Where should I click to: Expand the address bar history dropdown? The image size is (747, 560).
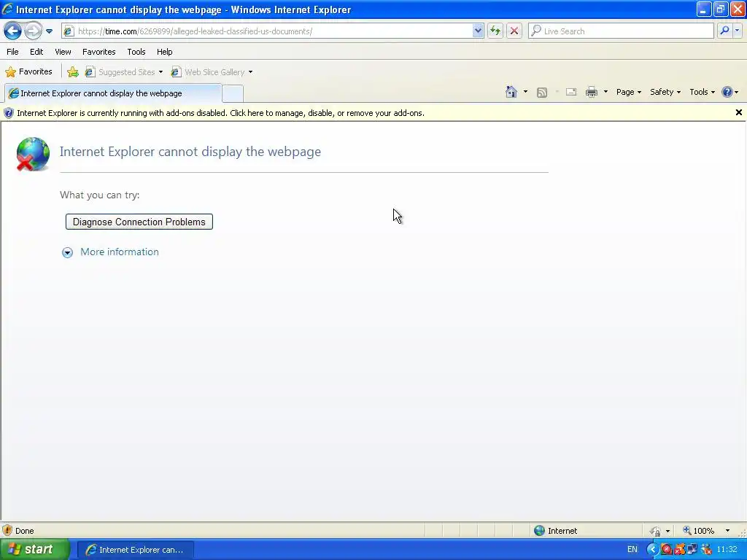pos(478,31)
